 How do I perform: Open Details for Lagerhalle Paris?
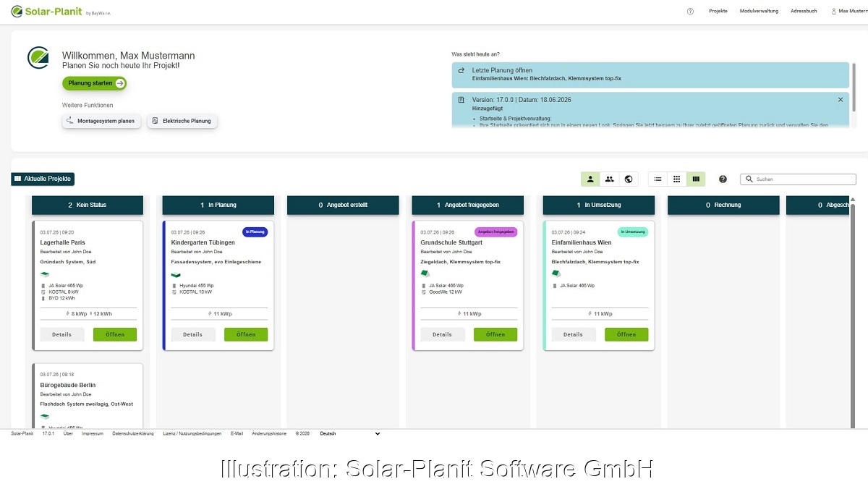click(x=62, y=334)
